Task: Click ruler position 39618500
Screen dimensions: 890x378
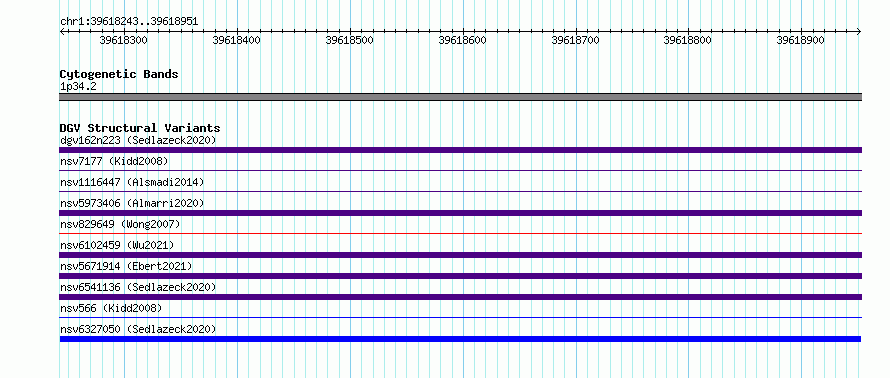Action: click(x=350, y=40)
